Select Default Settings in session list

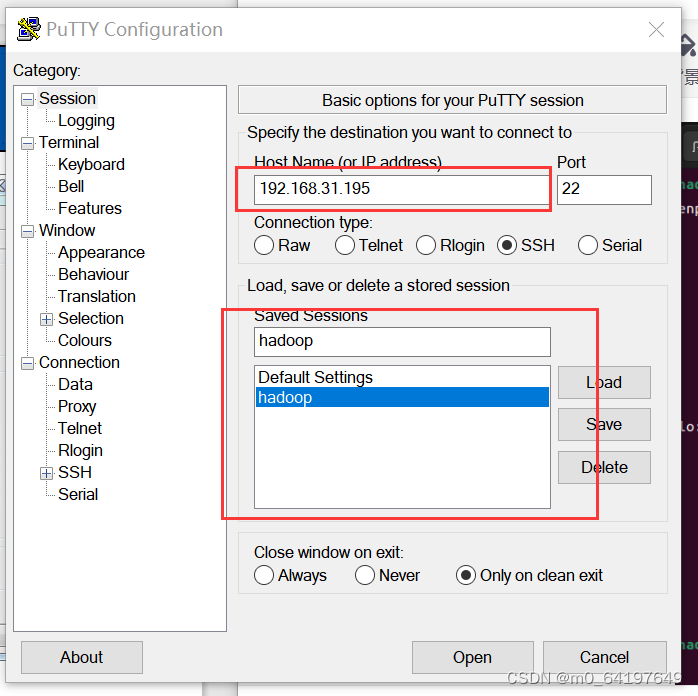coord(402,377)
